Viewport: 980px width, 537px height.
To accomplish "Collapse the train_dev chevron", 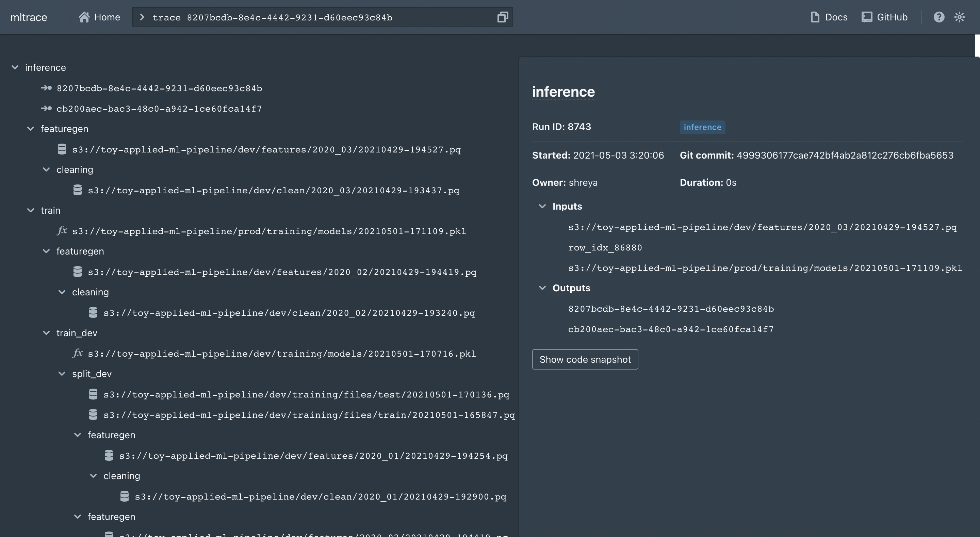I will coord(46,333).
